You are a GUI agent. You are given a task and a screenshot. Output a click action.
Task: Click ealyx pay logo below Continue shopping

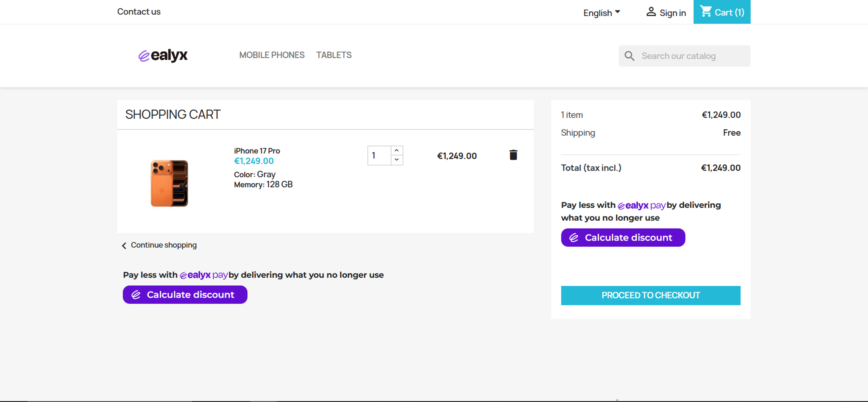coord(204,275)
